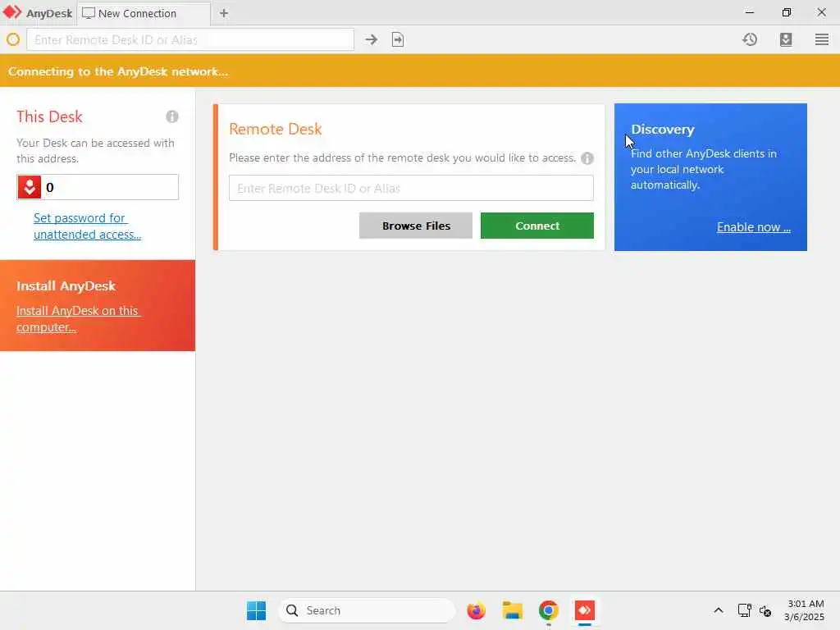This screenshot has width=840, height=630.
Task: Open a new tab with plus button
Action: pyautogui.click(x=224, y=13)
